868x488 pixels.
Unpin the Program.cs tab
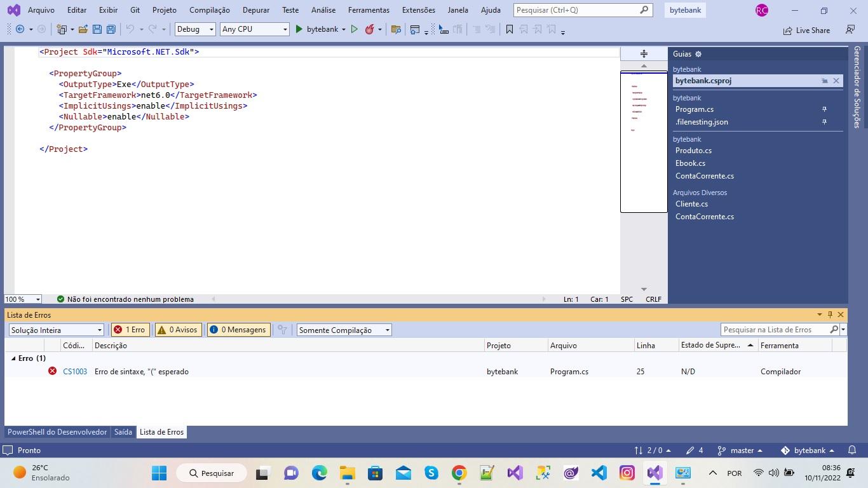(x=825, y=109)
